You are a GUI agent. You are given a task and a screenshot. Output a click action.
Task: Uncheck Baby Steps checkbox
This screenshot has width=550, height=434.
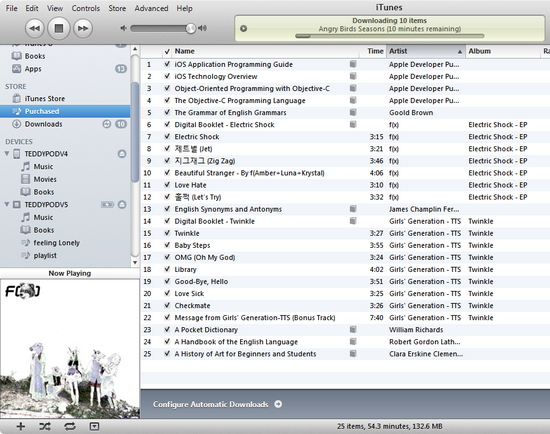(x=167, y=245)
